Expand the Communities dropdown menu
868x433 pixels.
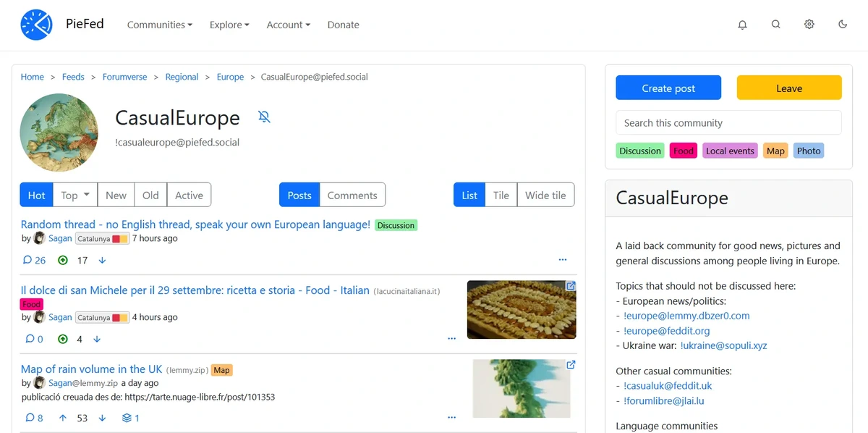point(159,25)
